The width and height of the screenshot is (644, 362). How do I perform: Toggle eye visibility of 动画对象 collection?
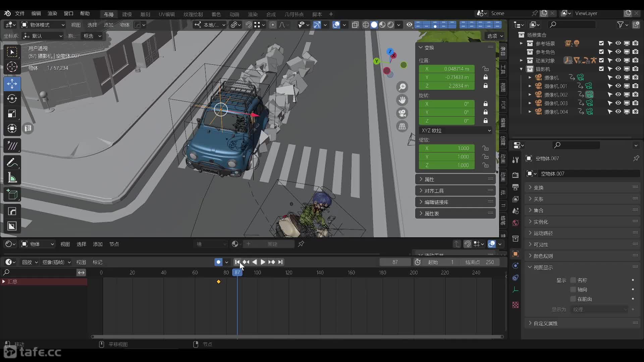[618, 60]
